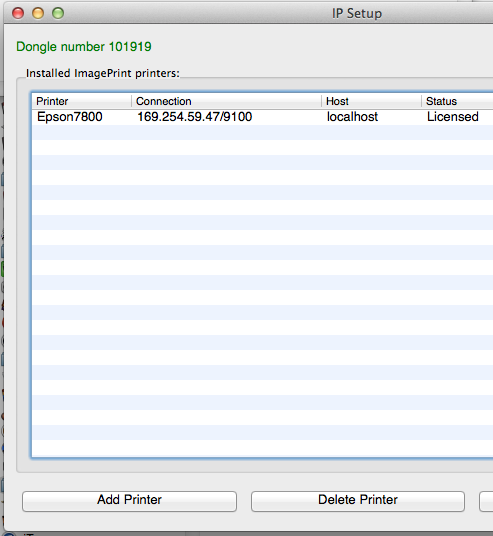Click the Add Printer button
The height and width of the screenshot is (536, 493).
click(x=129, y=501)
